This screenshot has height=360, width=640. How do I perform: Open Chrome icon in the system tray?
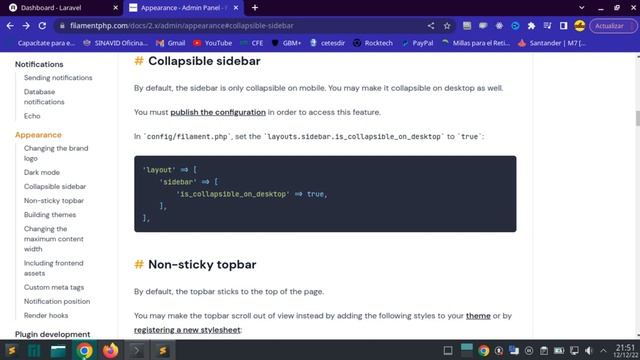[x=484, y=351]
